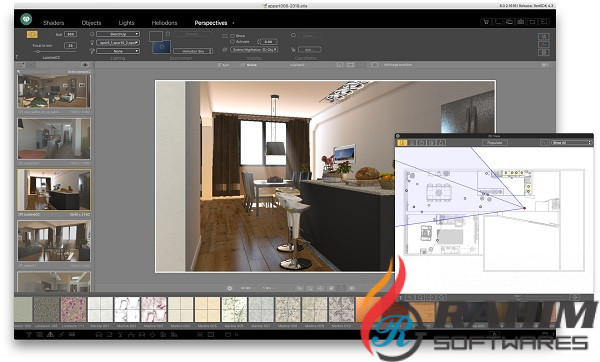The image size is (600, 362).
Task: Click the Heliodon Sky button
Action: click(193, 51)
